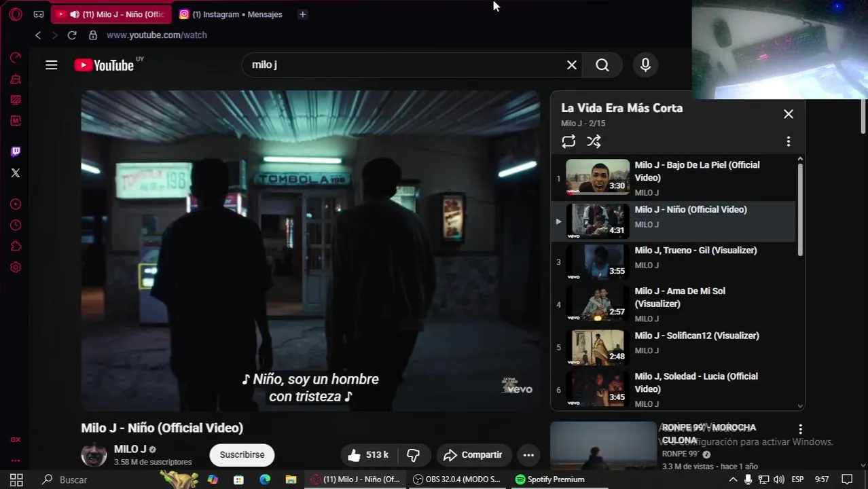The height and width of the screenshot is (489, 868).
Task: Dislike the Niño video
Action: pos(414,455)
